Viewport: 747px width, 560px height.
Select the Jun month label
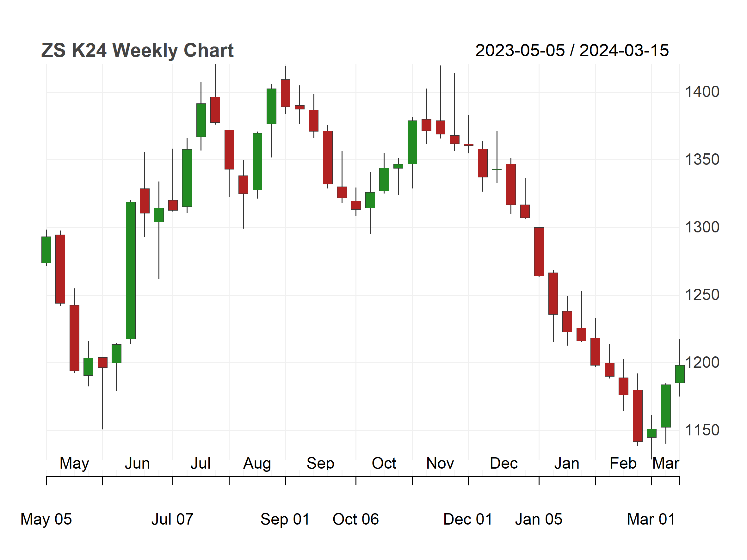(x=137, y=464)
